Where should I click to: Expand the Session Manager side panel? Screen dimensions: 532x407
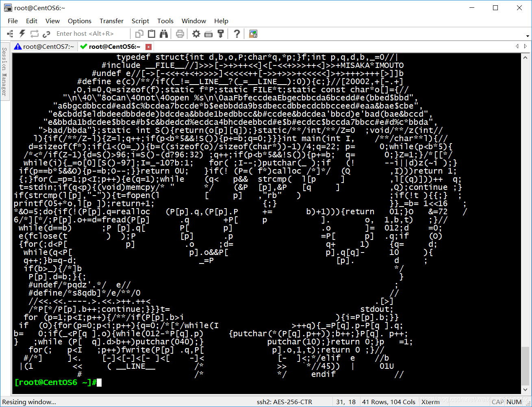pyautogui.click(x=4, y=71)
